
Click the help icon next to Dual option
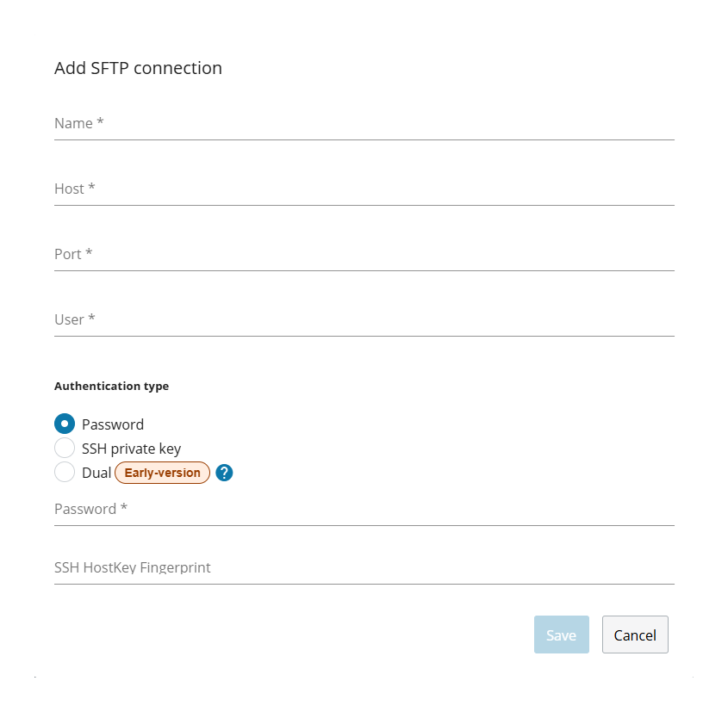pyautogui.click(x=223, y=472)
